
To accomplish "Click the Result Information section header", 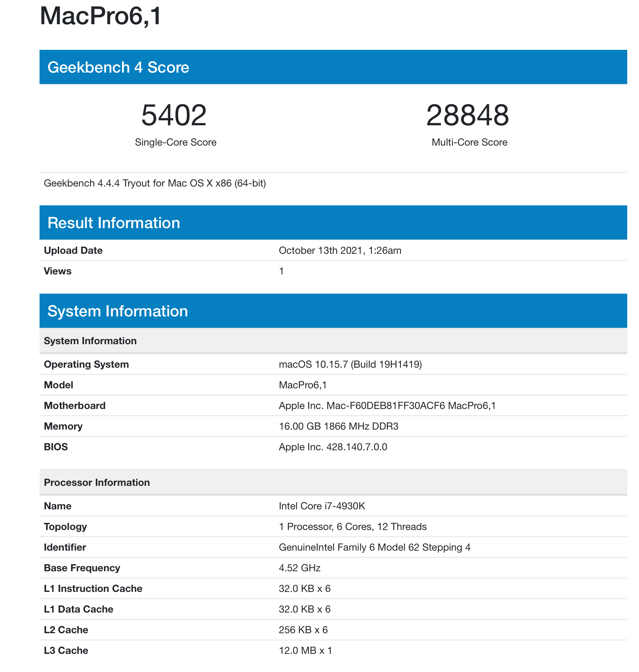I will click(114, 223).
